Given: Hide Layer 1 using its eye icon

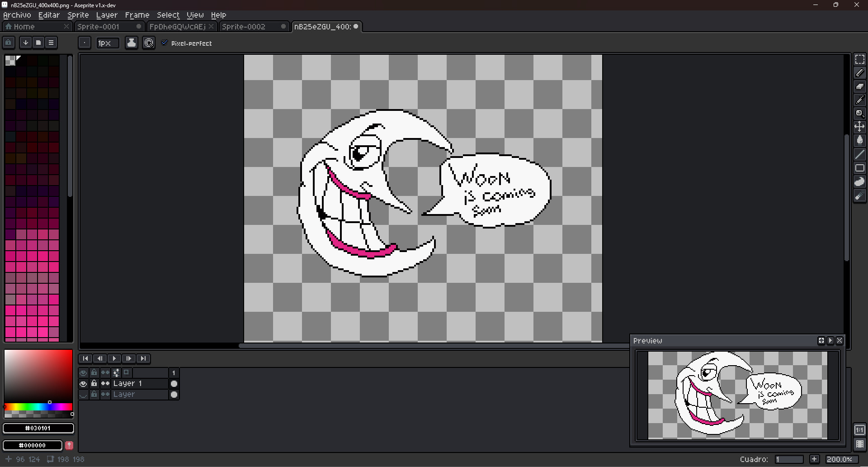Looking at the screenshot, I should click(x=83, y=384).
